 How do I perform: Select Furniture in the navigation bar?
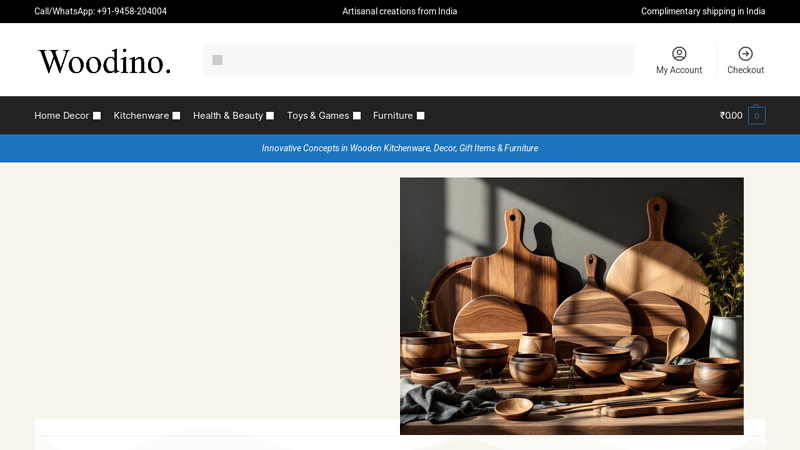(392, 115)
